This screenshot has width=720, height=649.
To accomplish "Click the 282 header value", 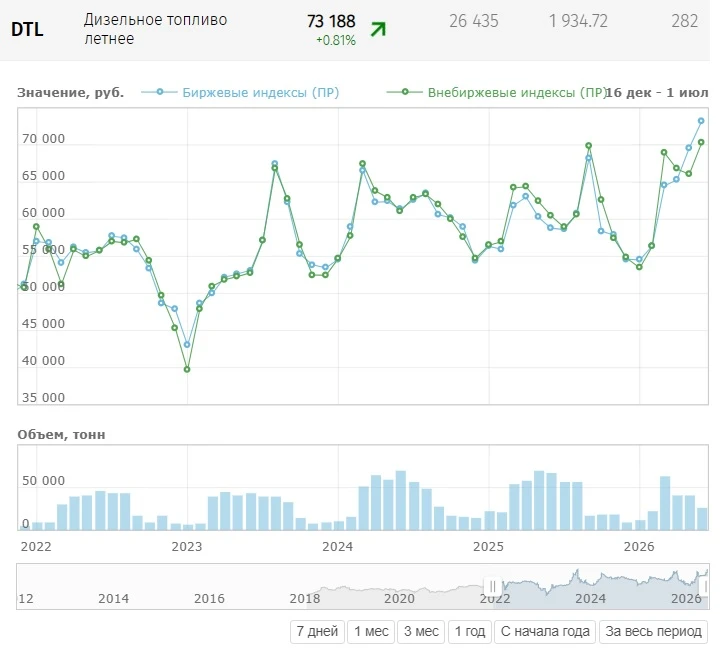I will click(684, 21).
